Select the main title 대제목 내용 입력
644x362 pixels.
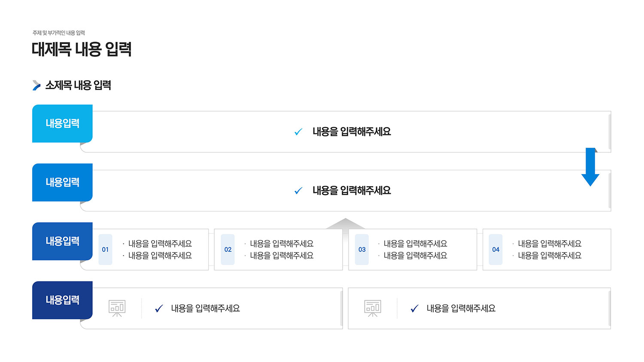[82, 49]
